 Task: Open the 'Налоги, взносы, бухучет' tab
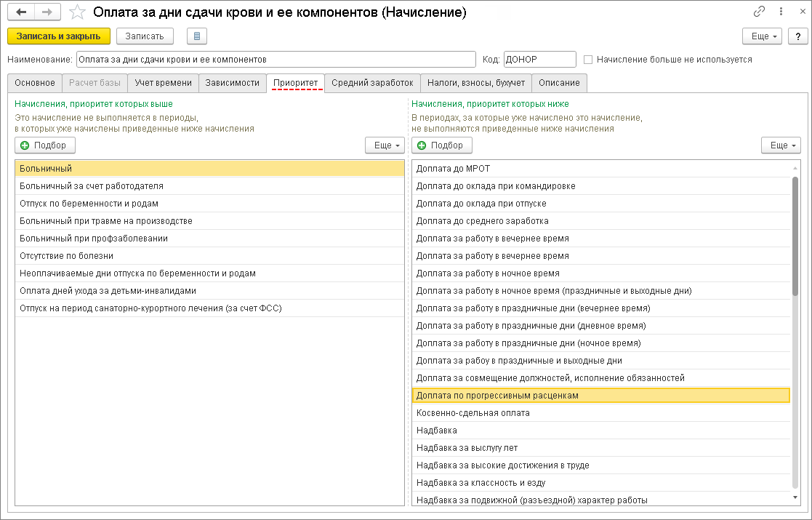click(476, 83)
